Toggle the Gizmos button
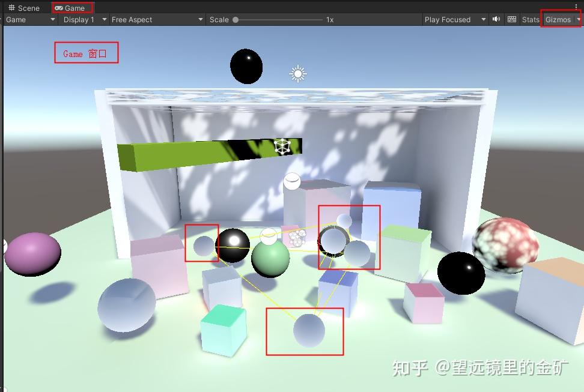 point(558,20)
